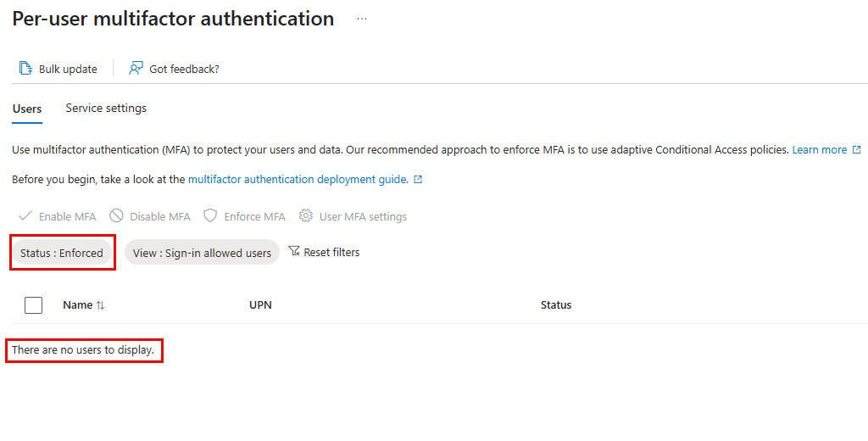The image size is (868, 441).
Task: Click external link icon after deployment guide
Action: click(x=418, y=180)
